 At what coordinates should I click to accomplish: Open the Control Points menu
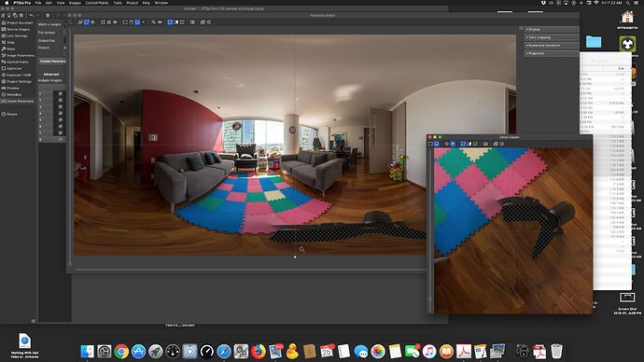click(97, 3)
